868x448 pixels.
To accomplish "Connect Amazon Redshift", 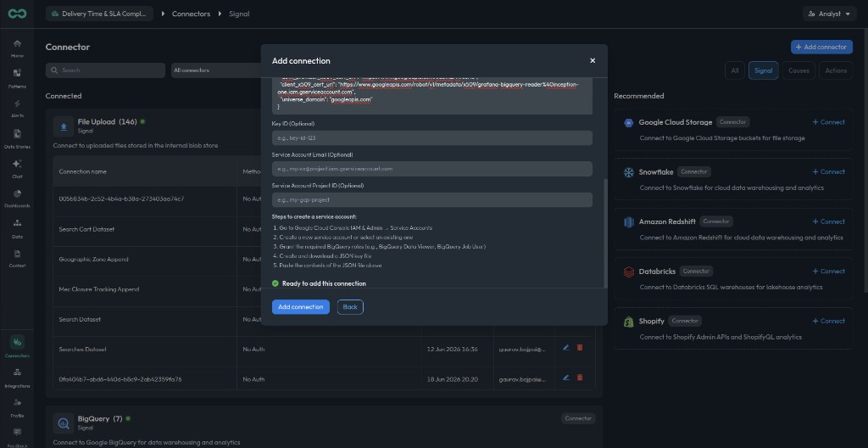I will click(x=829, y=221).
